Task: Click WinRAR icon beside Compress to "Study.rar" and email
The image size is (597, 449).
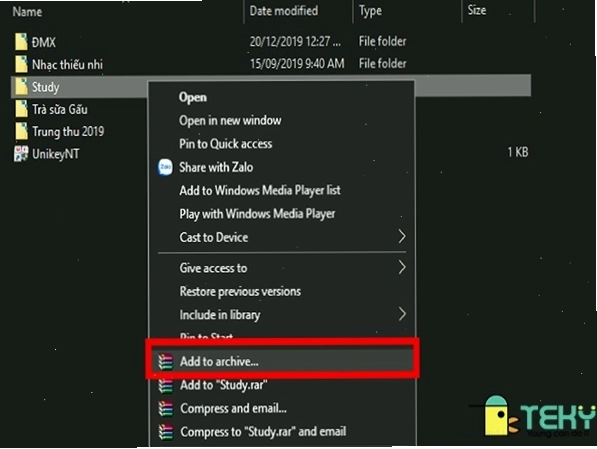Action: [x=166, y=432]
